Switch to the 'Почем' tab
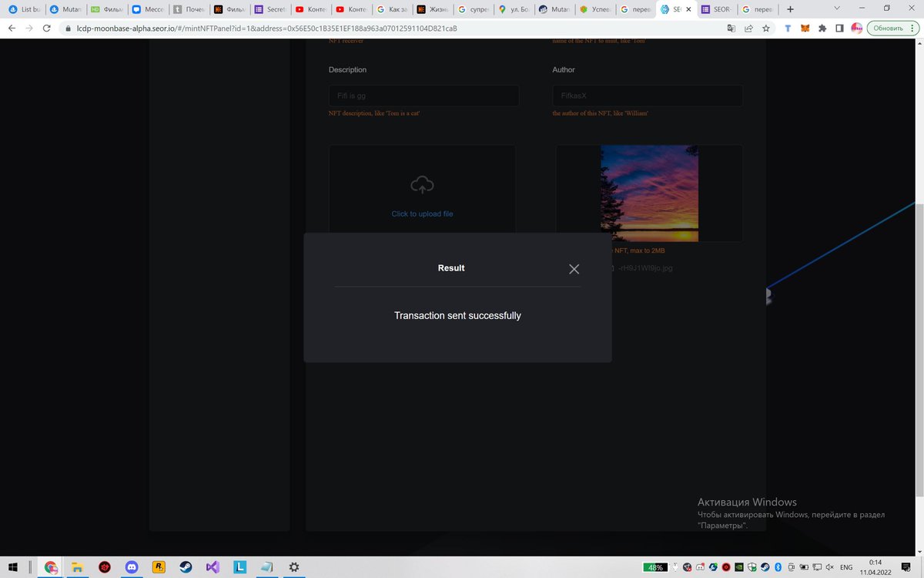This screenshot has width=924, height=578. click(189, 9)
